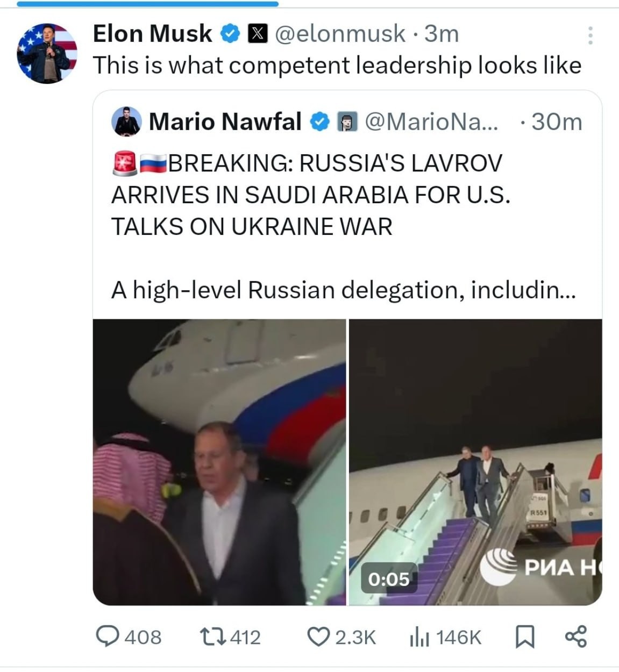Share the post via share icon
The image size is (619, 672).
[575, 637]
